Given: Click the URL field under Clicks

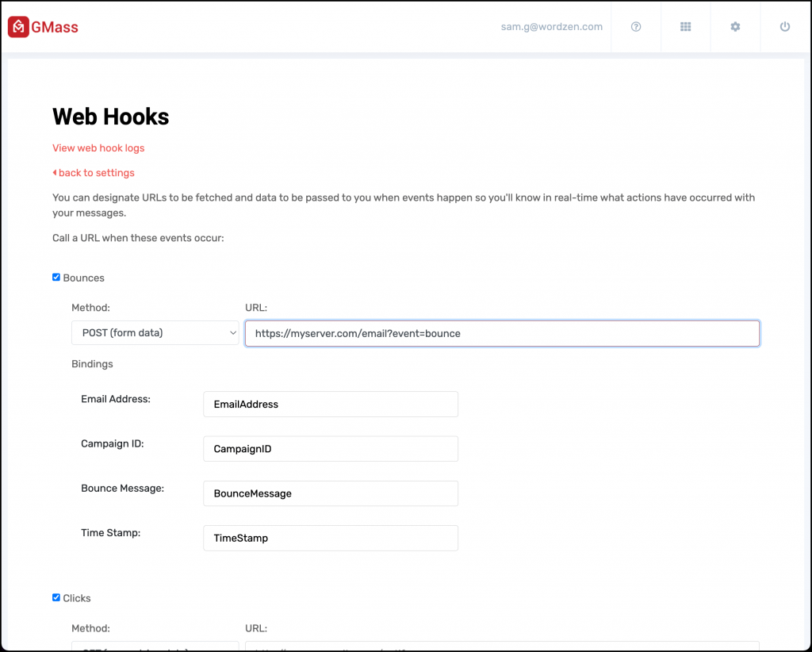Looking at the screenshot, I should coord(501,647).
